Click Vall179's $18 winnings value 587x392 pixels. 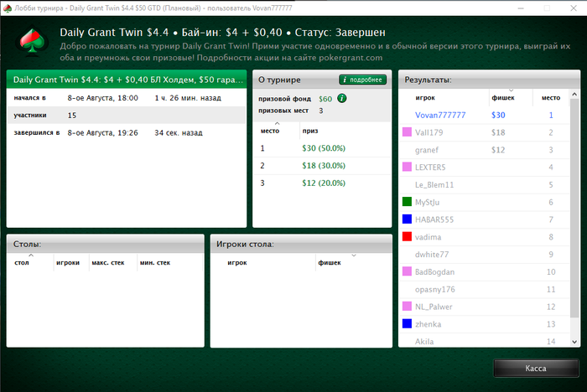(498, 132)
